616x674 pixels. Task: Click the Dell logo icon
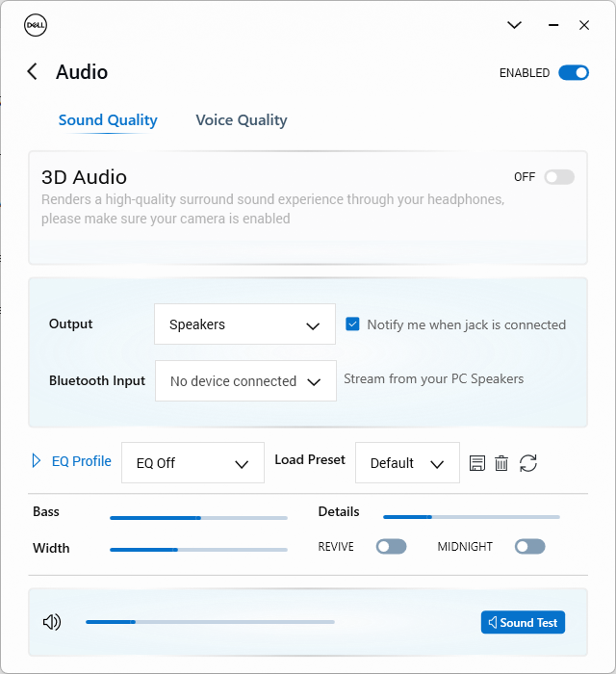tap(36, 25)
